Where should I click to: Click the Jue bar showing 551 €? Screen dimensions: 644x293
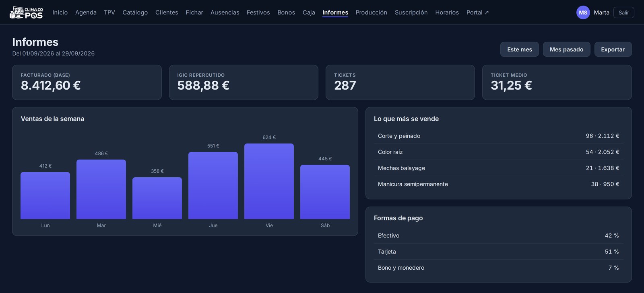[x=213, y=186]
